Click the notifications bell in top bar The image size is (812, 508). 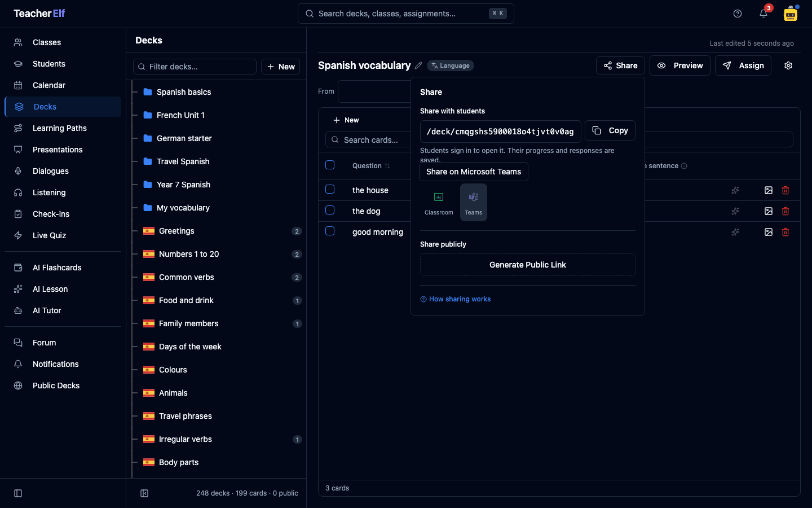click(764, 14)
